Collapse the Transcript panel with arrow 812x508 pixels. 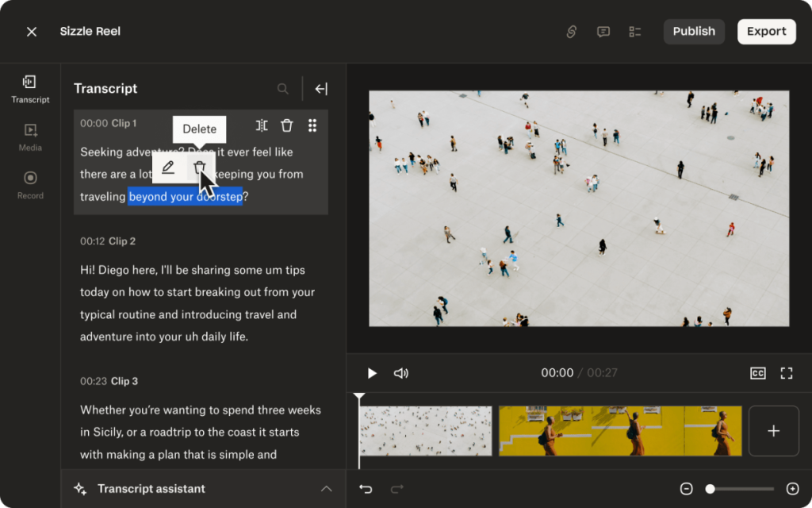(x=321, y=89)
